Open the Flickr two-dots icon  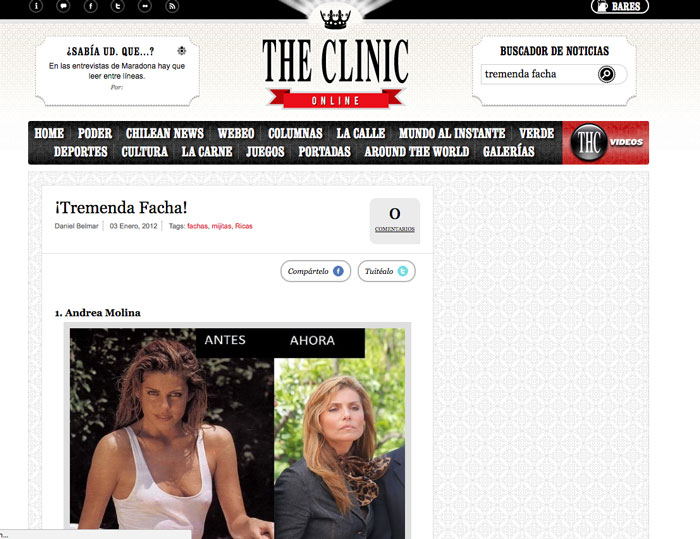coord(145,6)
